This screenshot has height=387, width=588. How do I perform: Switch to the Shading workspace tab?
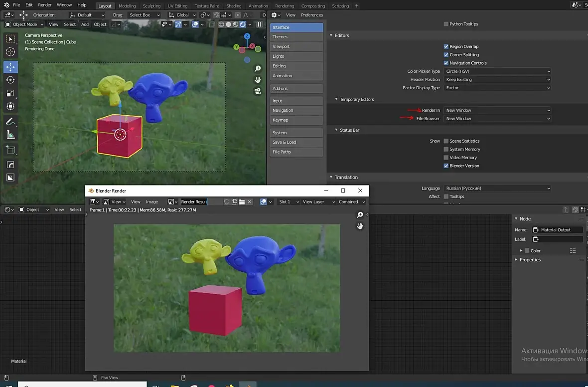point(233,6)
